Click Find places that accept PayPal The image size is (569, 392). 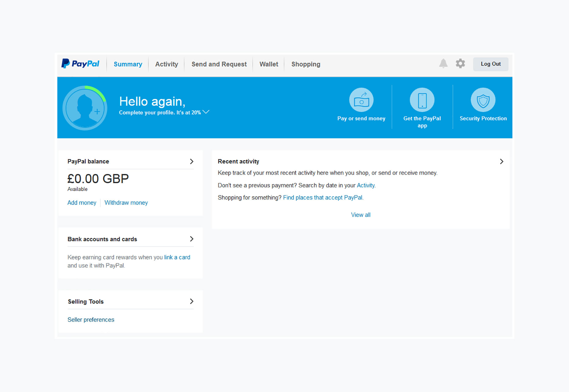tap(323, 198)
